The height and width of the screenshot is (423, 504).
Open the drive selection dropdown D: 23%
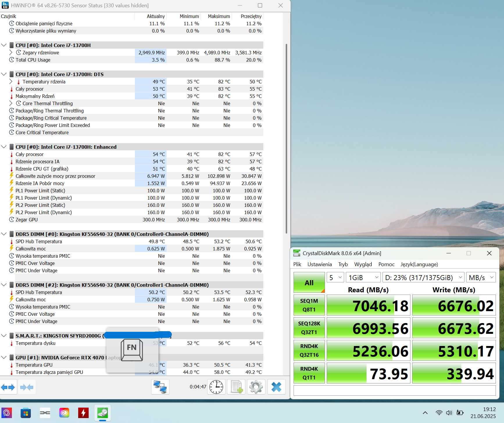pos(423,277)
